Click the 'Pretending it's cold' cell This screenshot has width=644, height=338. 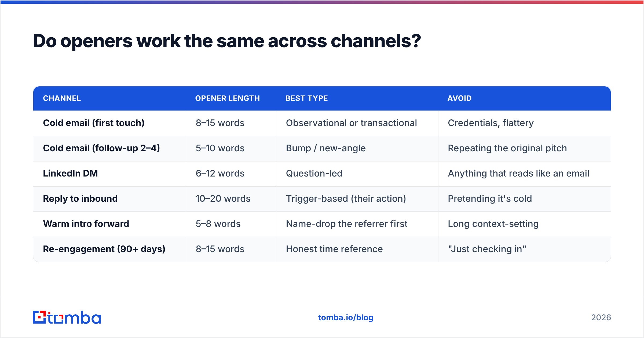coord(490,199)
